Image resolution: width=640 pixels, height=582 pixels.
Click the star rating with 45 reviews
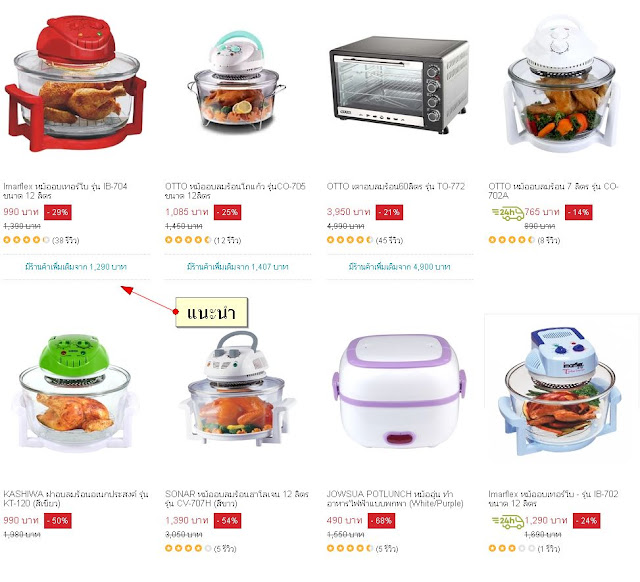(x=350, y=240)
